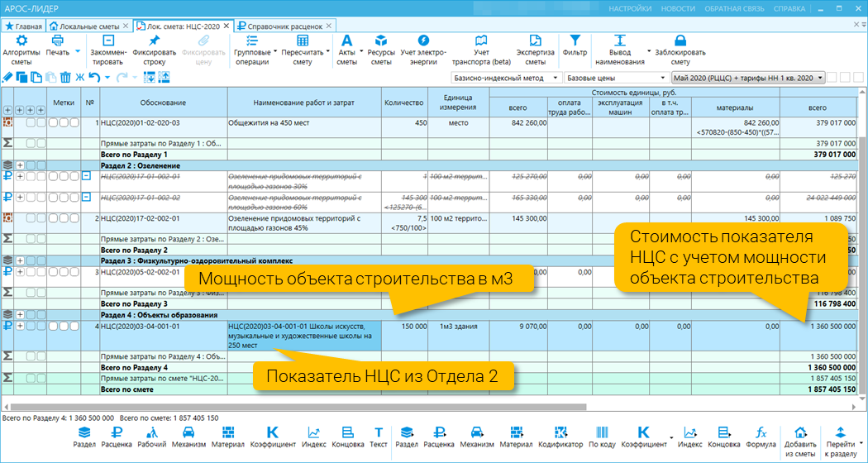
Task: Open Базовые цены combo box
Action: click(x=617, y=78)
